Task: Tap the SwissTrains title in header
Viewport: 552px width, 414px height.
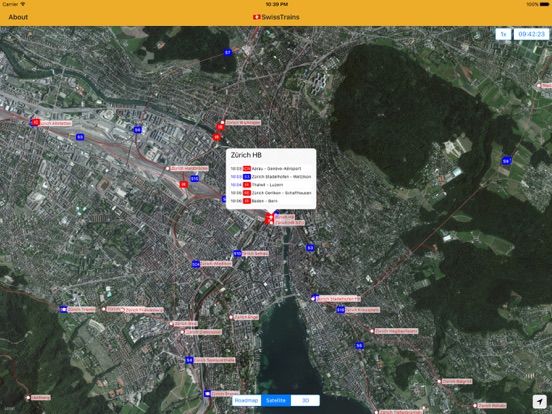Action: pos(276,17)
